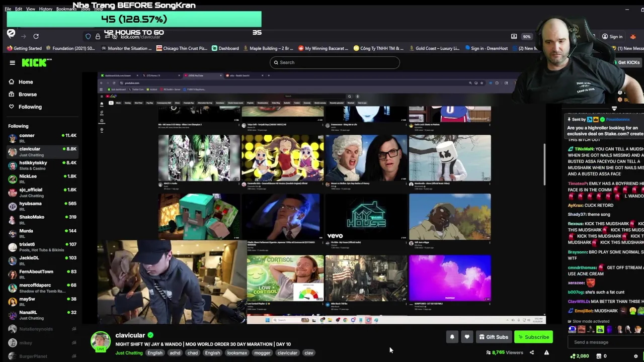644x362 pixels.
Task: Open the File menu
Action: point(8,9)
